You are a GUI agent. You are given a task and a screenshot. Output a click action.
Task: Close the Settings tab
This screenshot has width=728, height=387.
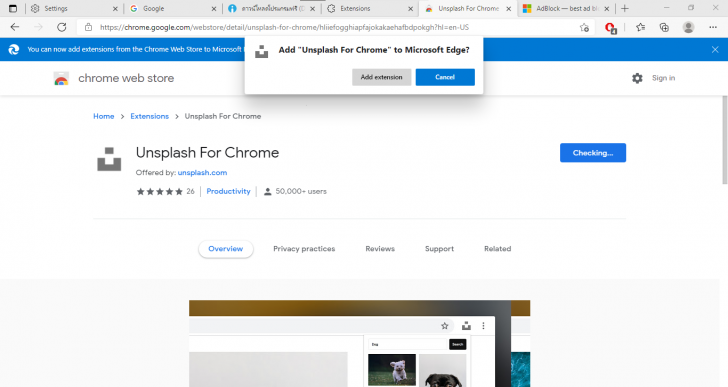click(115, 8)
